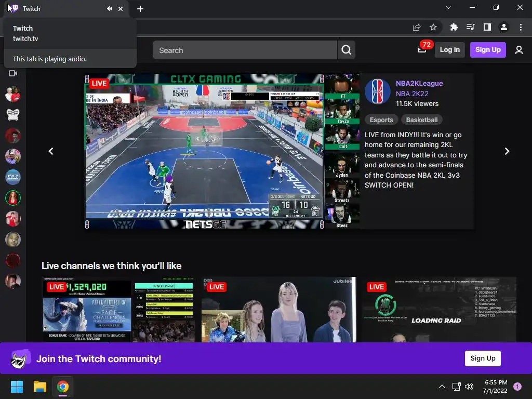This screenshot has height=399, width=532.
Task: Mute the Twitch tab via the speaker icon
Action: (109, 9)
